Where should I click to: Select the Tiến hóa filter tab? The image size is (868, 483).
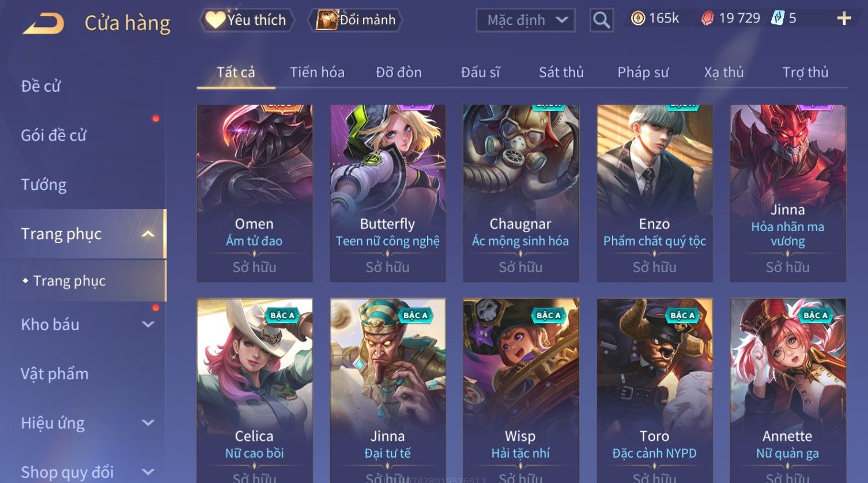(317, 72)
